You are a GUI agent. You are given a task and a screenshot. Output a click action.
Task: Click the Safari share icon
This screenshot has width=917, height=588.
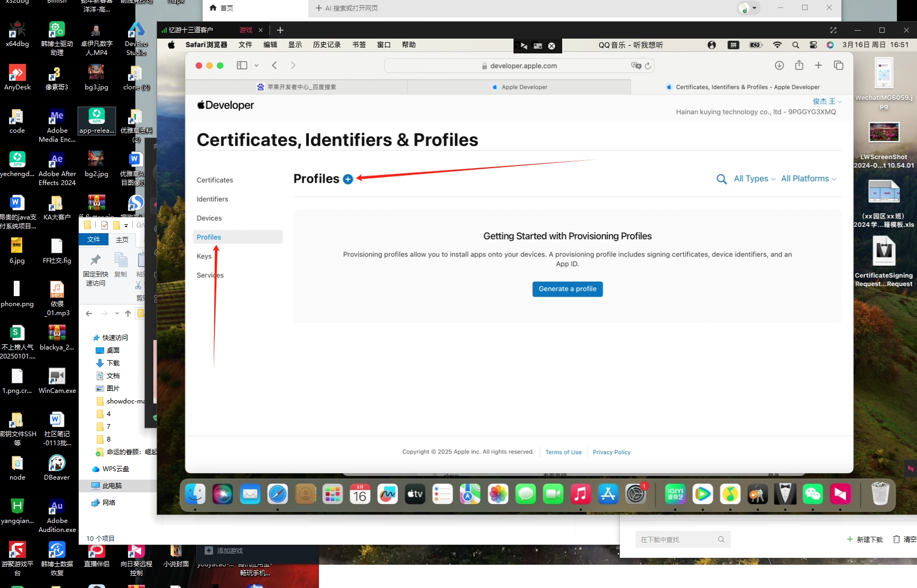pos(799,65)
